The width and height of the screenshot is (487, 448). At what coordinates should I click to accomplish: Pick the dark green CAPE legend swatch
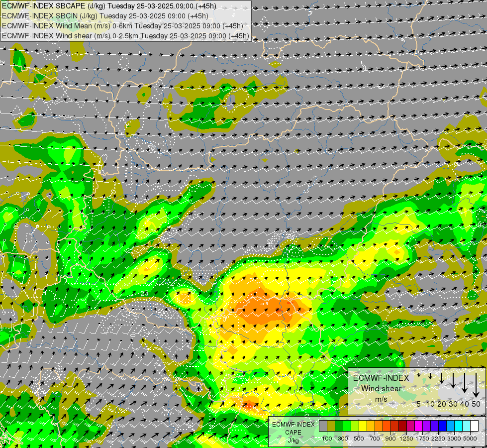pos(339,426)
